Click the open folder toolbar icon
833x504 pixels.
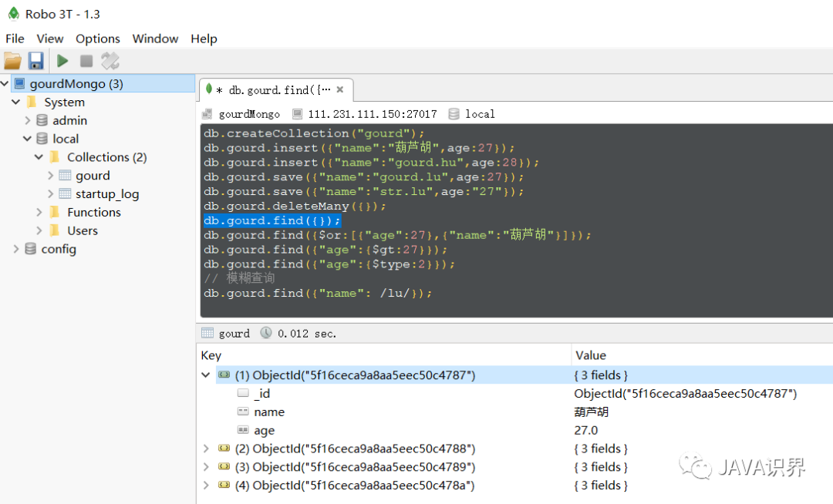click(x=12, y=61)
